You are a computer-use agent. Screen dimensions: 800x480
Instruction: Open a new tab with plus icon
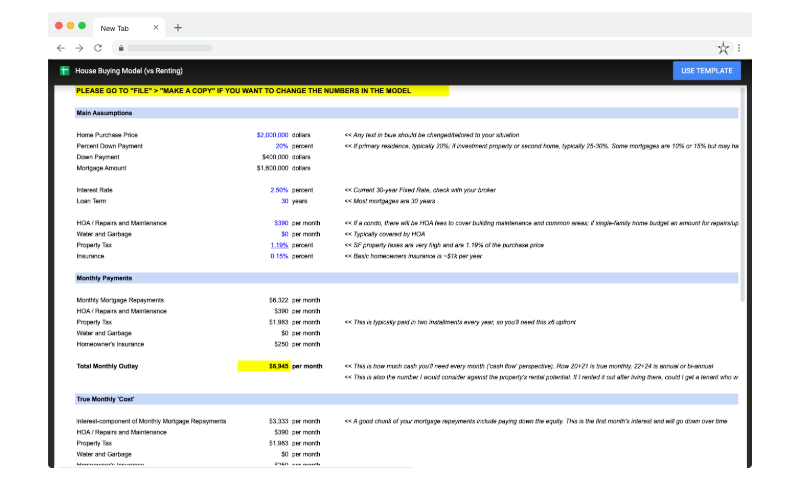point(178,28)
